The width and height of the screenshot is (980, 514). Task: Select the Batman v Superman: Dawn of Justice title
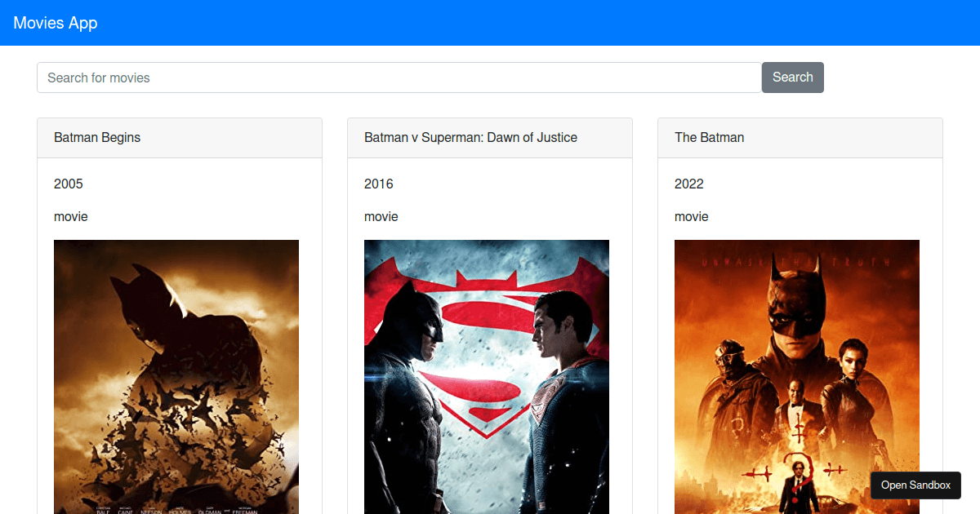click(470, 137)
